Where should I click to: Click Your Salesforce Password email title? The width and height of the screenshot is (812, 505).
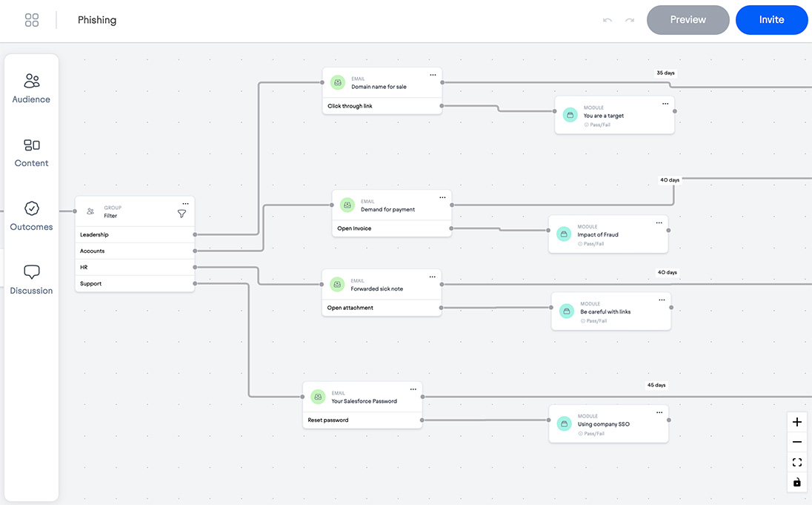coord(364,401)
